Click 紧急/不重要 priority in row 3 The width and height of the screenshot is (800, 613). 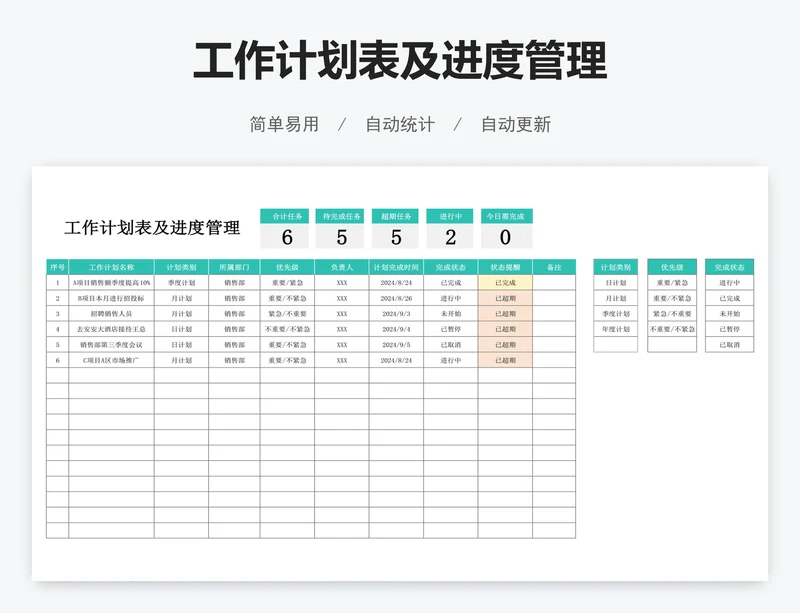pyautogui.click(x=287, y=313)
